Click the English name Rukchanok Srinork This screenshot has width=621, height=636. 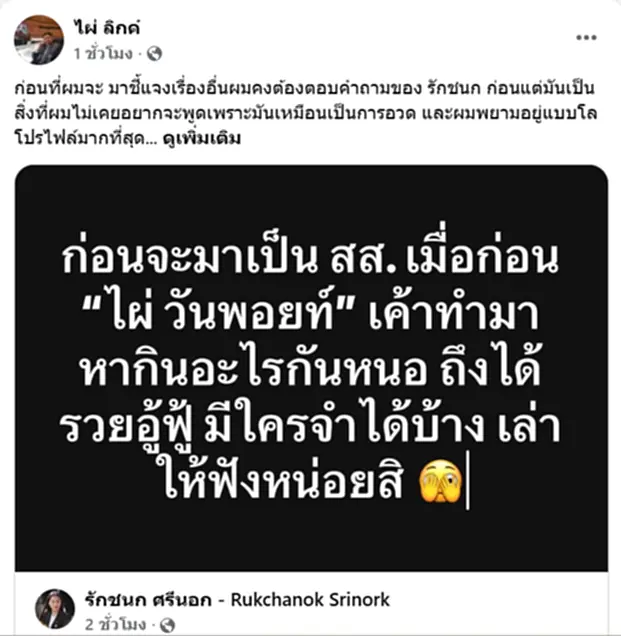(310, 600)
